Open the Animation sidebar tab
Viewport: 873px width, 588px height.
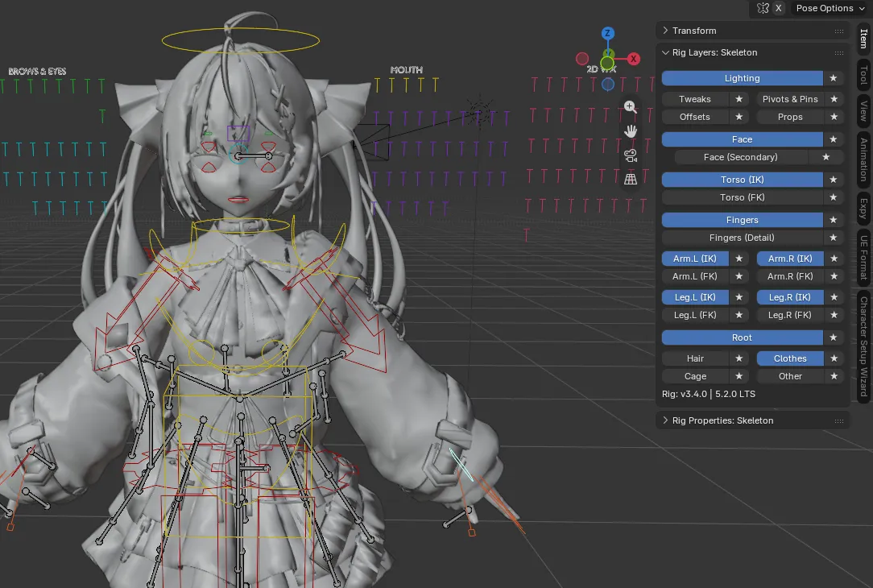pyautogui.click(x=864, y=159)
